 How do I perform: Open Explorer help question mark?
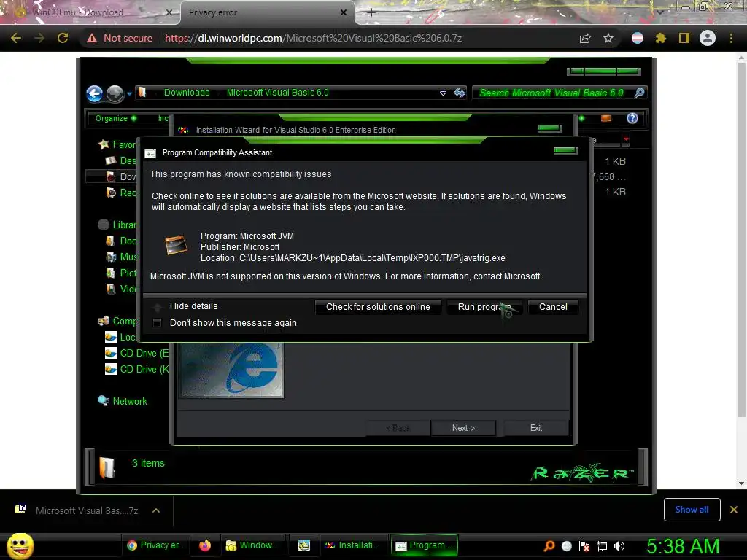tap(632, 118)
